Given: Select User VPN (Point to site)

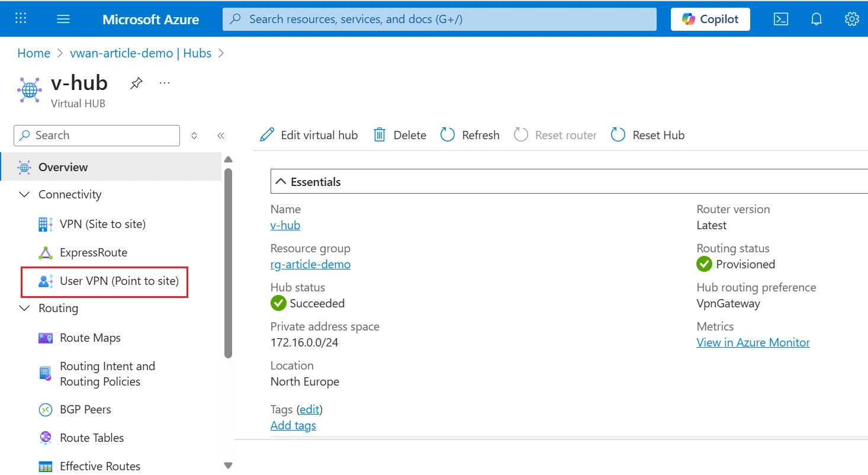Looking at the screenshot, I should click(119, 281).
